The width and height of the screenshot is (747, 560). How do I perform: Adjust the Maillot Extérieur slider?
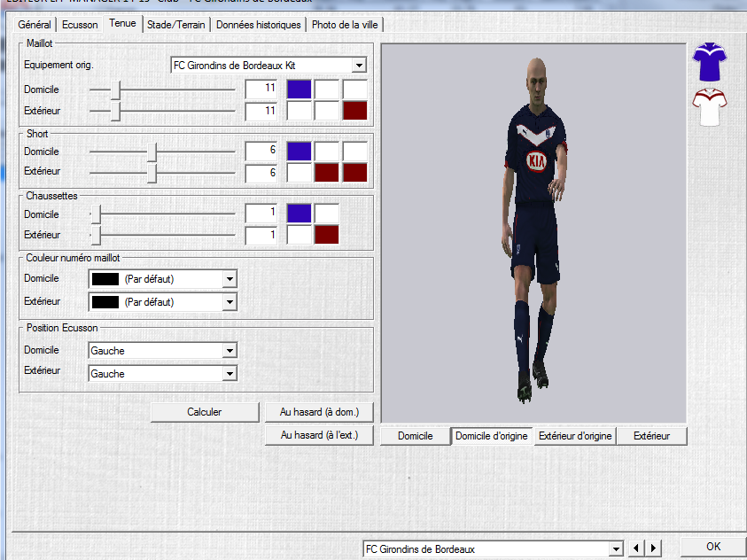click(115, 111)
